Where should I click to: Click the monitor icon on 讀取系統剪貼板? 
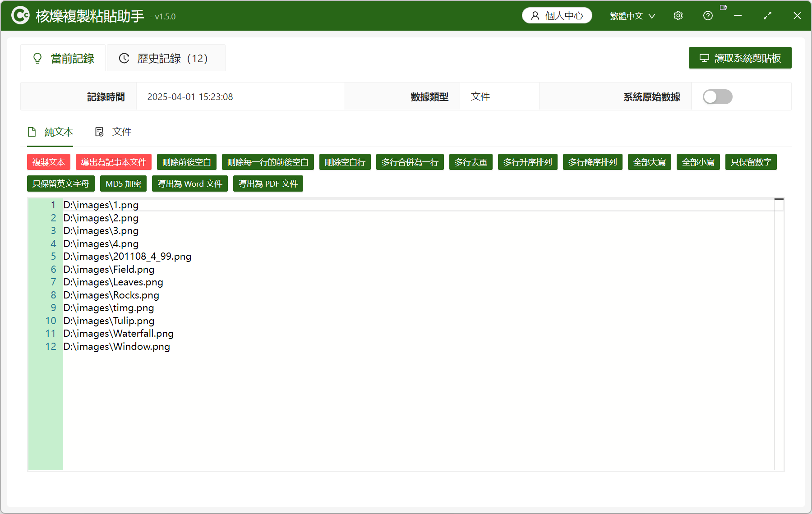point(704,58)
